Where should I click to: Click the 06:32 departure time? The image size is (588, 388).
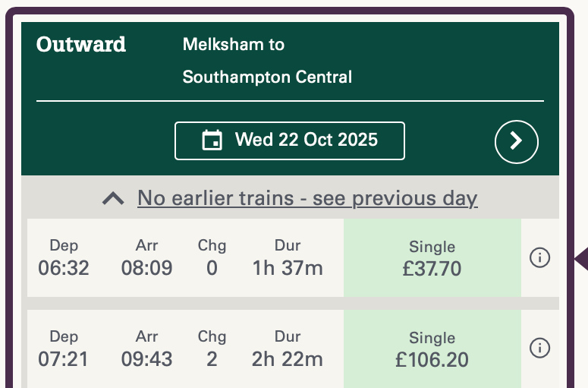click(x=64, y=268)
